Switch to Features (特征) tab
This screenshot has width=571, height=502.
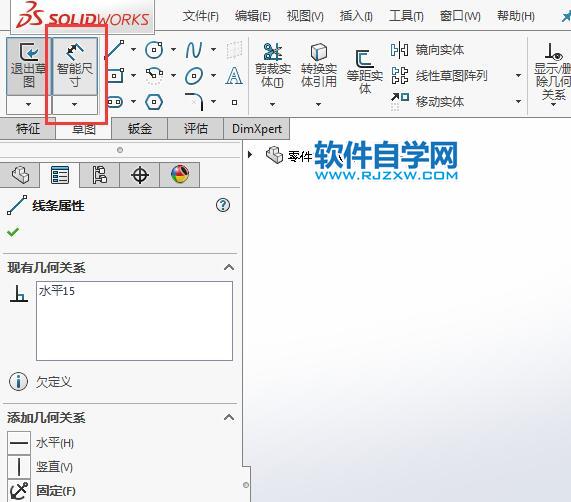point(28,129)
